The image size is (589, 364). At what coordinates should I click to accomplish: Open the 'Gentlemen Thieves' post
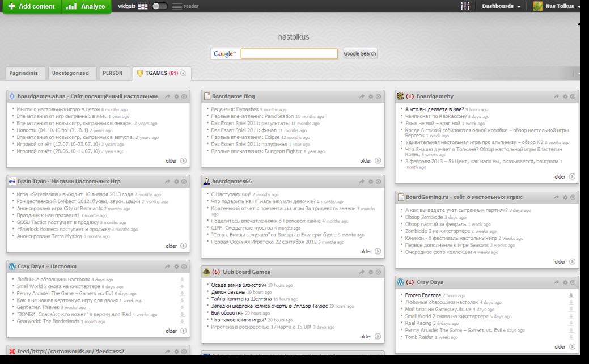coord(38,307)
